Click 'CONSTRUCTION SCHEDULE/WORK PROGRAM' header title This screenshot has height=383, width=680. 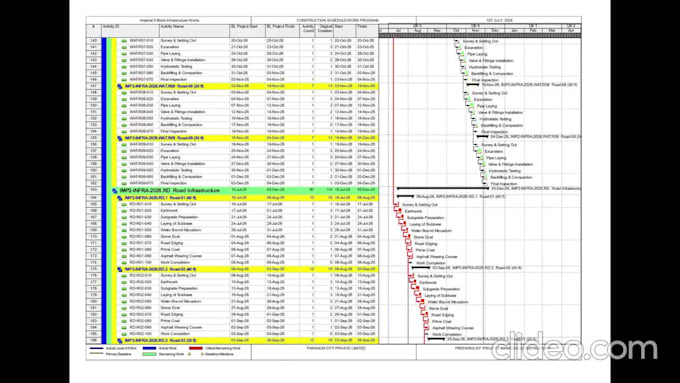[337, 20]
